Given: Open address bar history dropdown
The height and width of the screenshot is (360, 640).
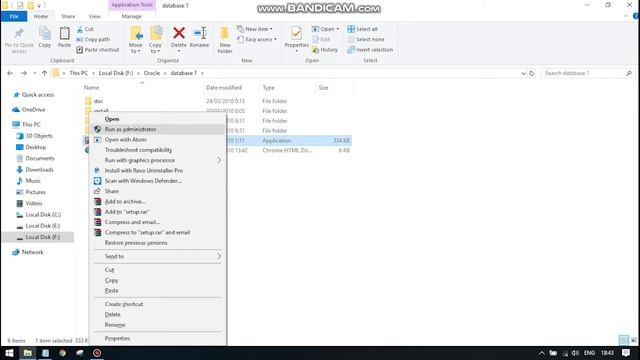Looking at the screenshot, I should pos(523,73).
